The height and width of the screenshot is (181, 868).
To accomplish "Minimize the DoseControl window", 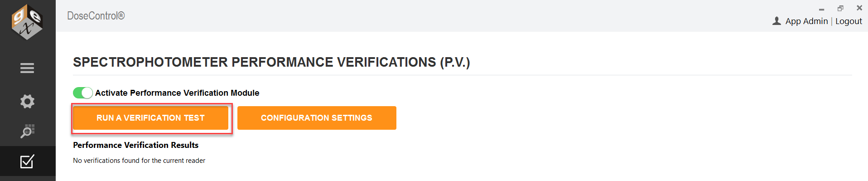I will tap(821, 9).
